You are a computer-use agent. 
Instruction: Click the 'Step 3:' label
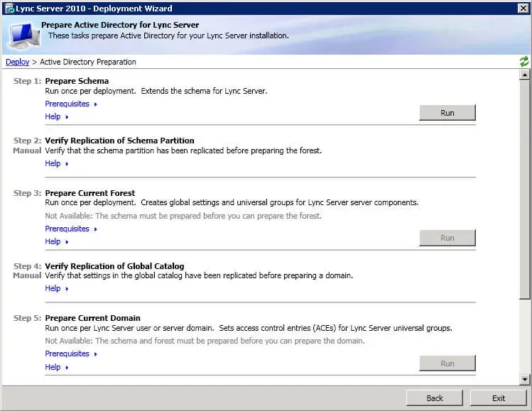tap(27, 193)
